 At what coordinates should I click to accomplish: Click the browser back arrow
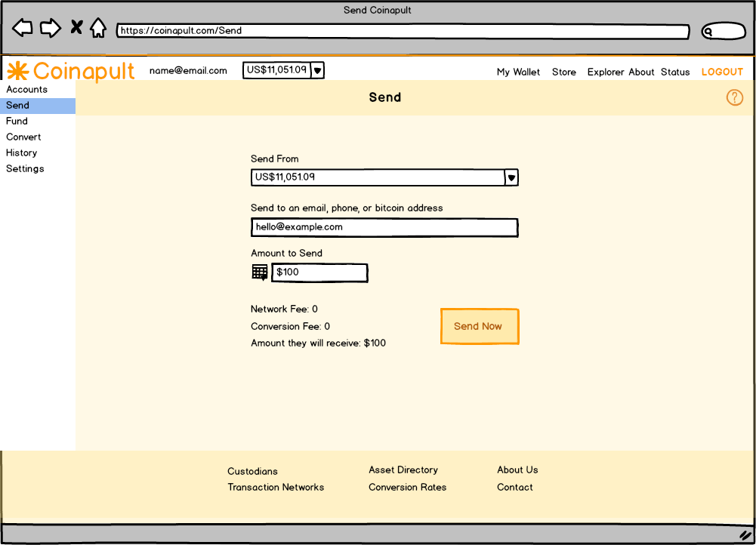point(23,29)
